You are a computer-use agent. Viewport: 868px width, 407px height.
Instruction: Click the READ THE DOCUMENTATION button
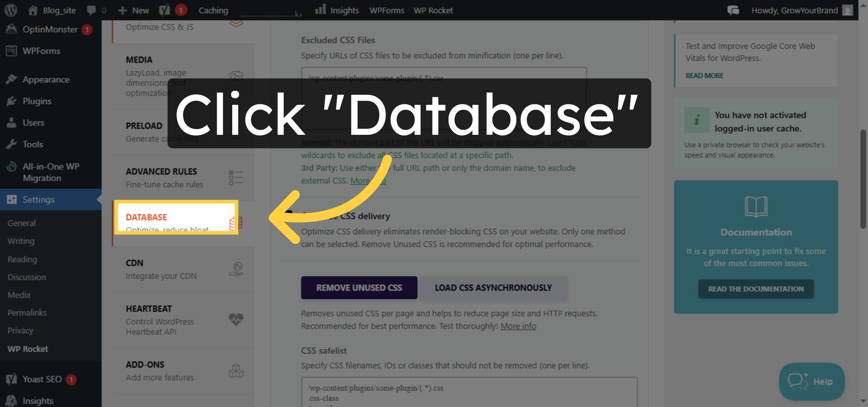(x=756, y=289)
